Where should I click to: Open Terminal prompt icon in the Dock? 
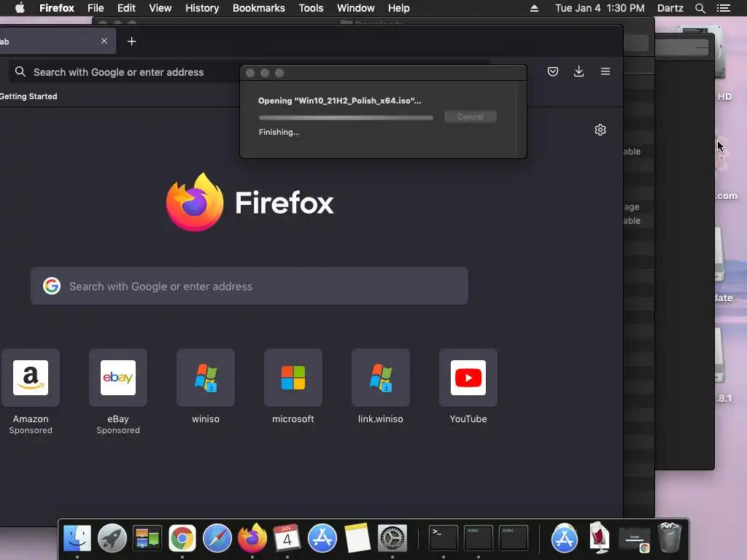tap(444, 538)
